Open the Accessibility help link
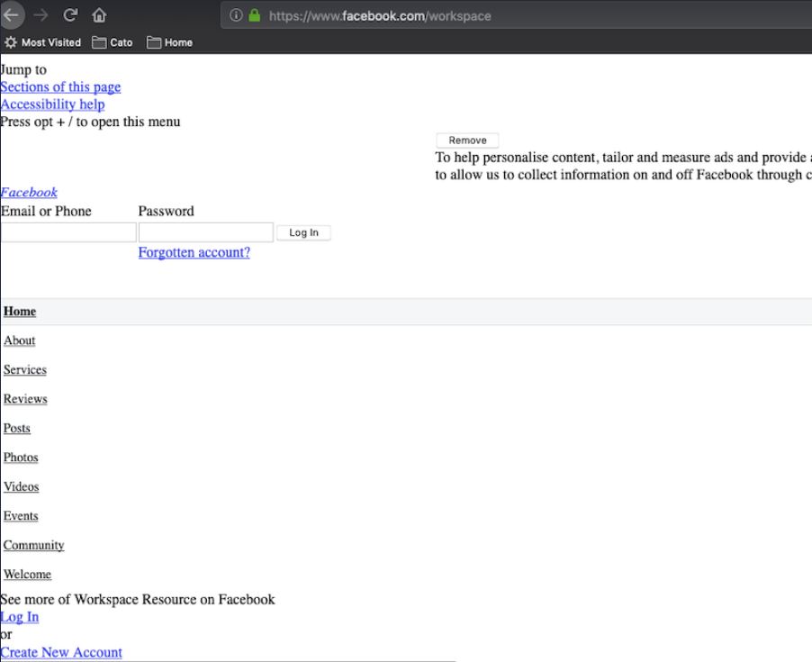Screen dimensions: 812x662 pyautogui.click(x=52, y=104)
